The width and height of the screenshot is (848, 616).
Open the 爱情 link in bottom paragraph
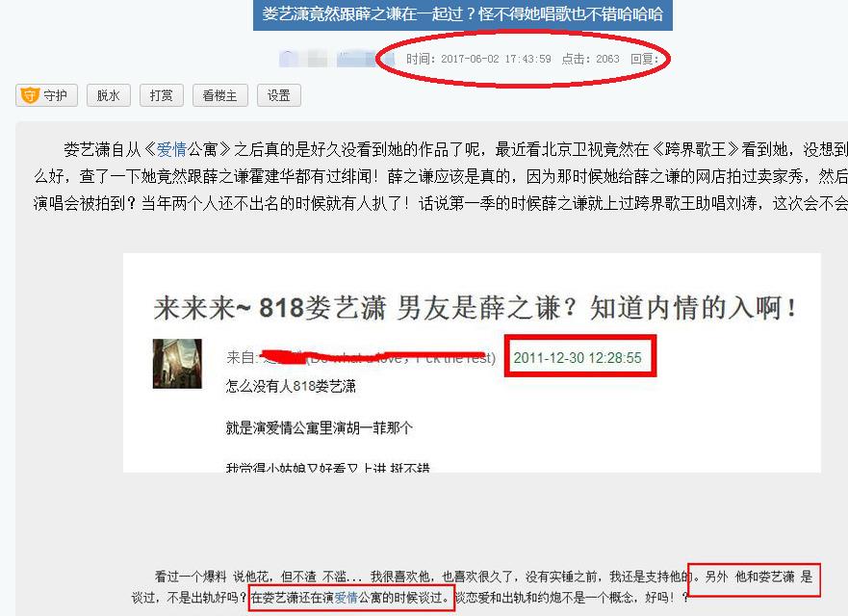pos(347,598)
